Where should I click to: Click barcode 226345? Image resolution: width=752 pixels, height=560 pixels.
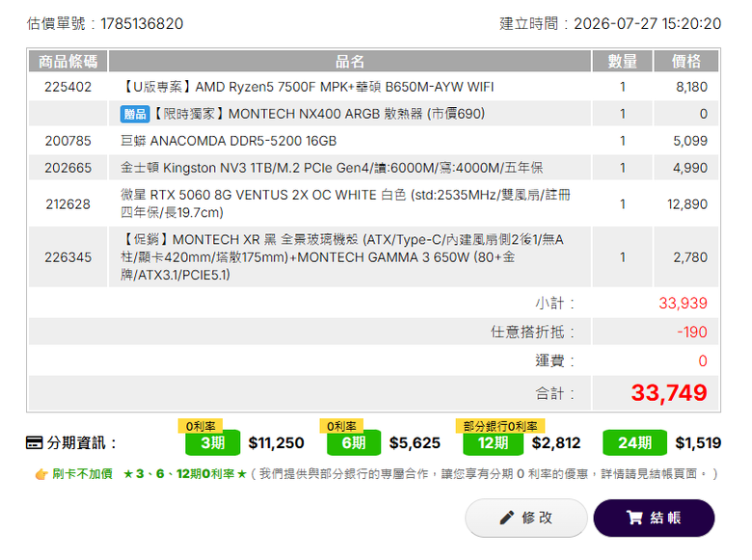67,257
